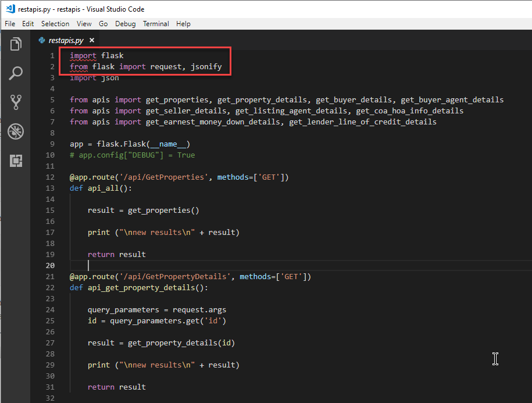Open the Source Control view
Screen dimensions: 532x403
tap(16, 102)
